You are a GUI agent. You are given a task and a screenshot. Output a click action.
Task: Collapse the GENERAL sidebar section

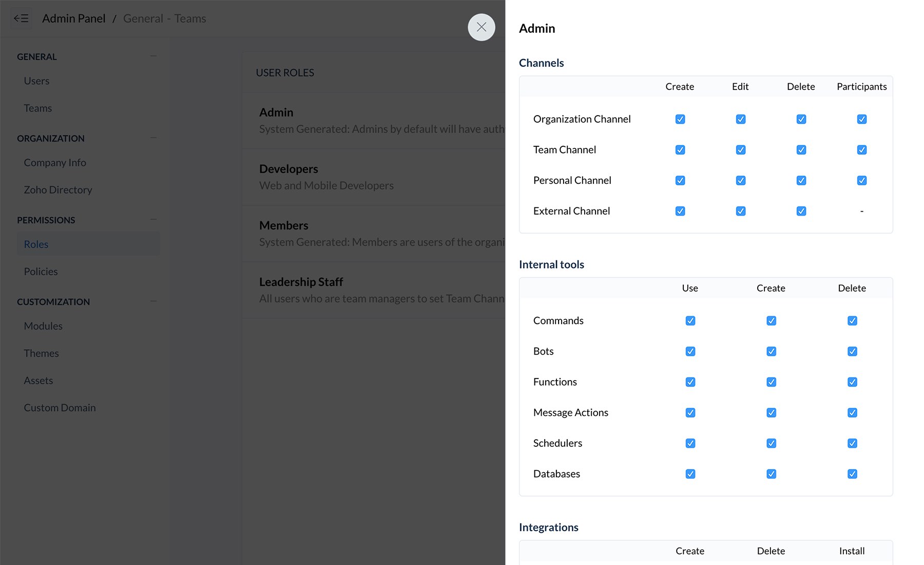click(153, 56)
